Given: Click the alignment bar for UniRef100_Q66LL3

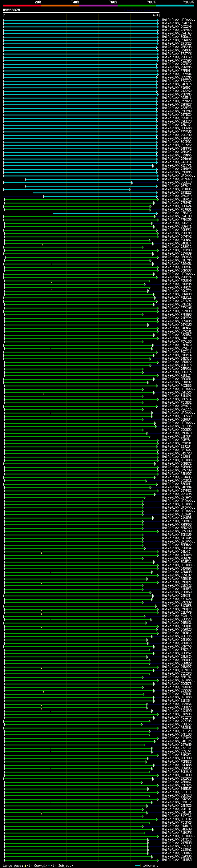Looking at the screenshot, I should point(68,183).
